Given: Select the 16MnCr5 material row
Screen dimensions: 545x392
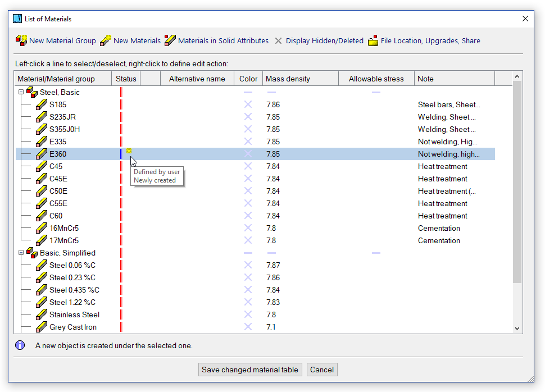Looking at the screenshot, I should click(x=63, y=228).
